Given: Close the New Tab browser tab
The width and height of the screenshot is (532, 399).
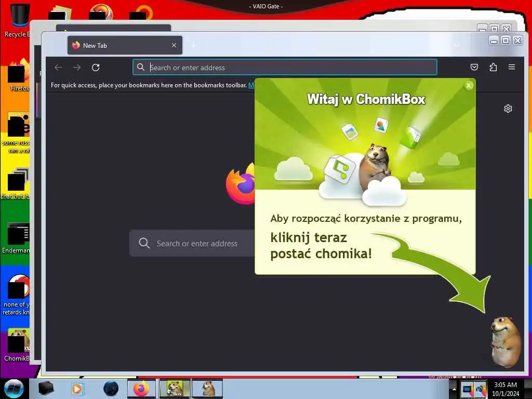Looking at the screenshot, I should [174, 45].
